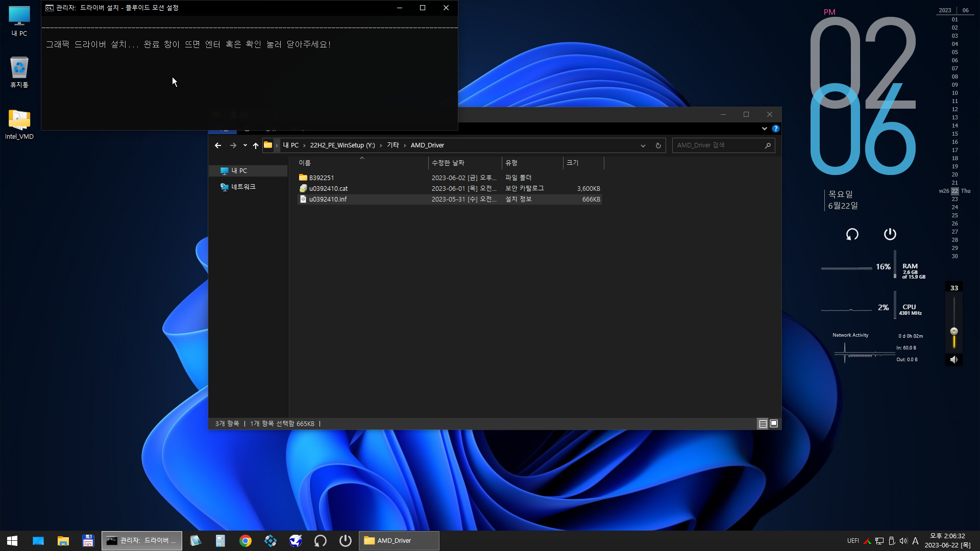The width and height of the screenshot is (980, 551).
Task: Click AMD_Driver breadcrumb segment
Action: (427, 145)
